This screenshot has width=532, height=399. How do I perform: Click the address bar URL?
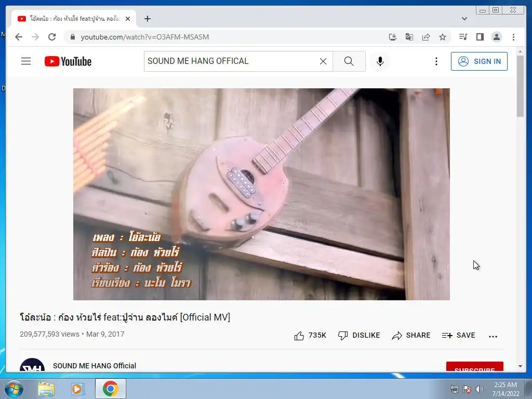tap(145, 37)
